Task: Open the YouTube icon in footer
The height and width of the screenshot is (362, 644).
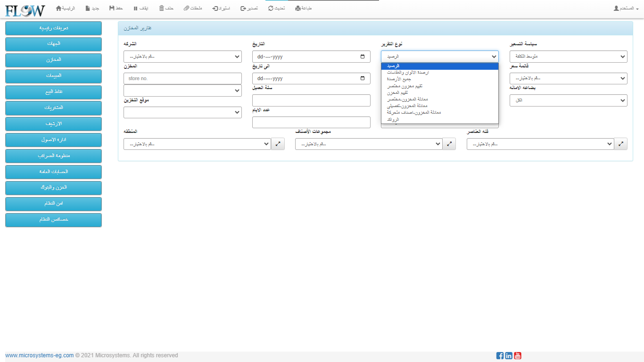Action: 518,356
